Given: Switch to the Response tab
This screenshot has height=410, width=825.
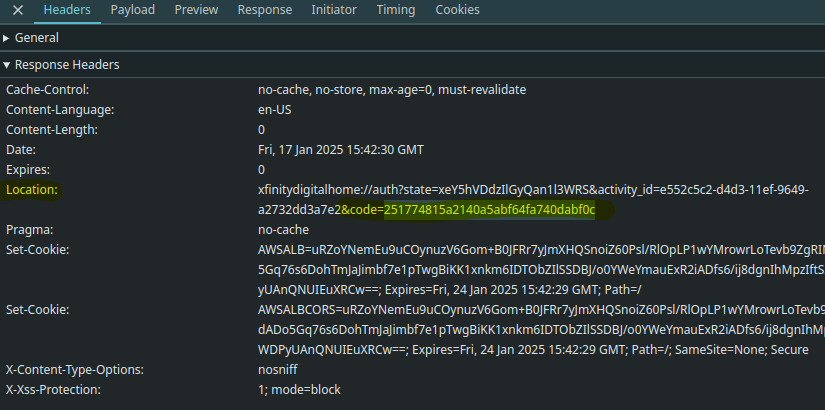Looking at the screenshot, I should (265, 10).
